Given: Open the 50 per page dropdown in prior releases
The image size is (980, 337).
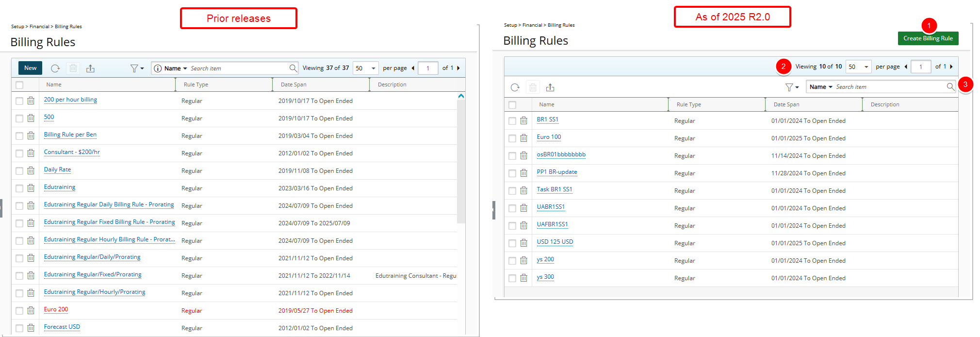Looking at the screenshot, I should (x=366, y=68).
